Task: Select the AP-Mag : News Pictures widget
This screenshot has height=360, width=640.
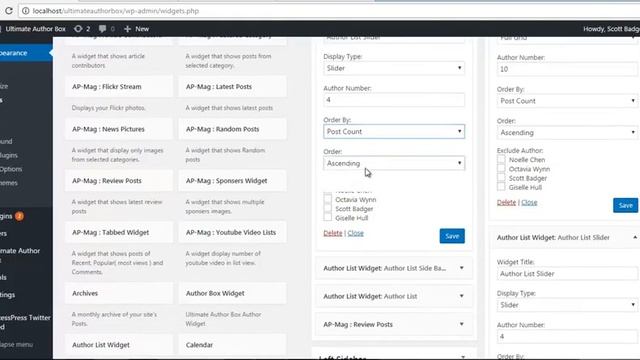Action: [x=118, y=129]
